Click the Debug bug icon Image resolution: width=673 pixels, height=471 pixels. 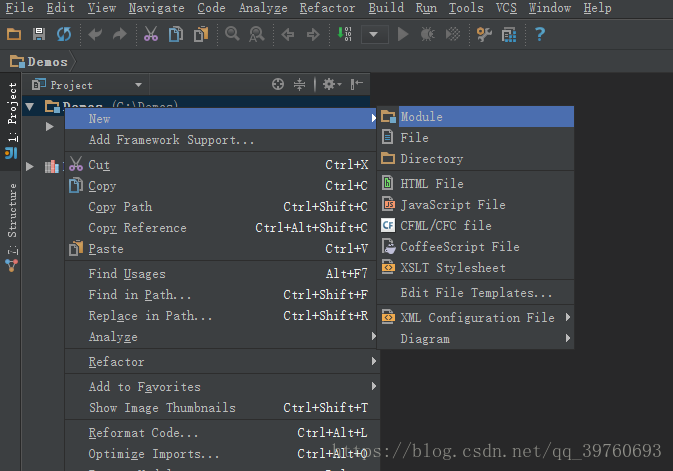(x=427, y=34)
